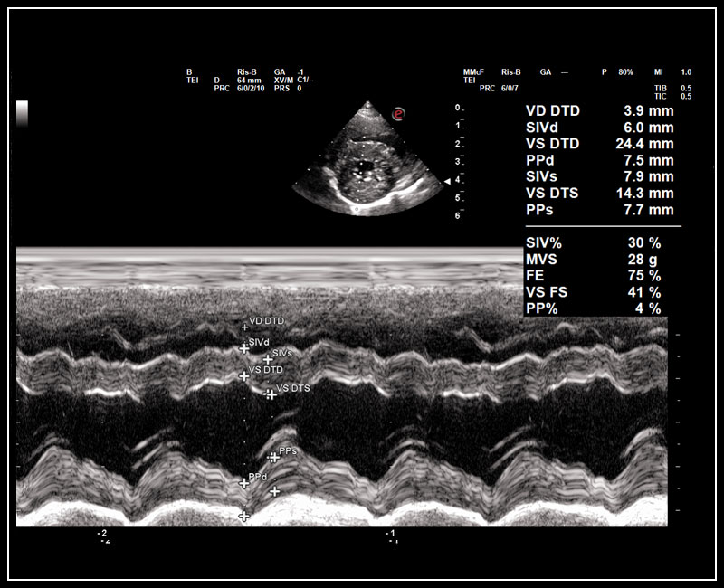This screenshot has width=724, height=588.
Task: Select the VS DTD 24.4 mm result
Action: tap(599, 144)
